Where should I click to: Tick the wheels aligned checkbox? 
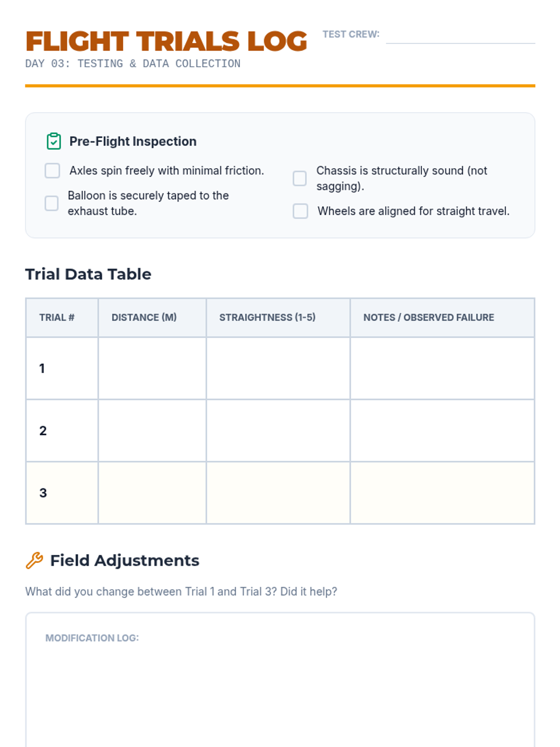(301, 211)
